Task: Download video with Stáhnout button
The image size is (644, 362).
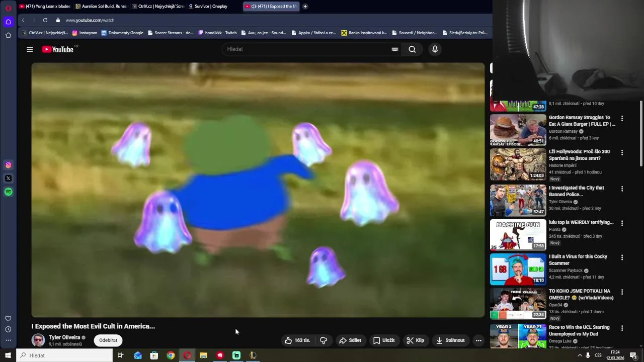Action: tap(450, 340)
